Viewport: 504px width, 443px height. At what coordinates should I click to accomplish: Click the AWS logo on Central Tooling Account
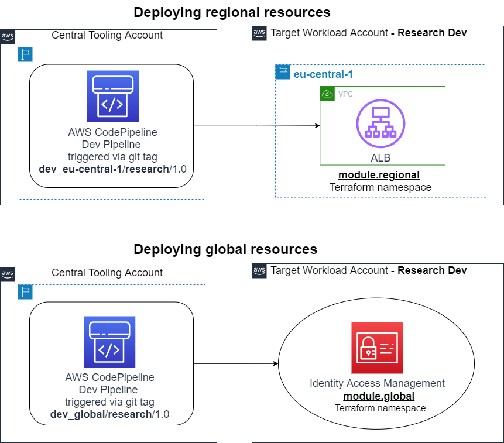coord(7,36)
